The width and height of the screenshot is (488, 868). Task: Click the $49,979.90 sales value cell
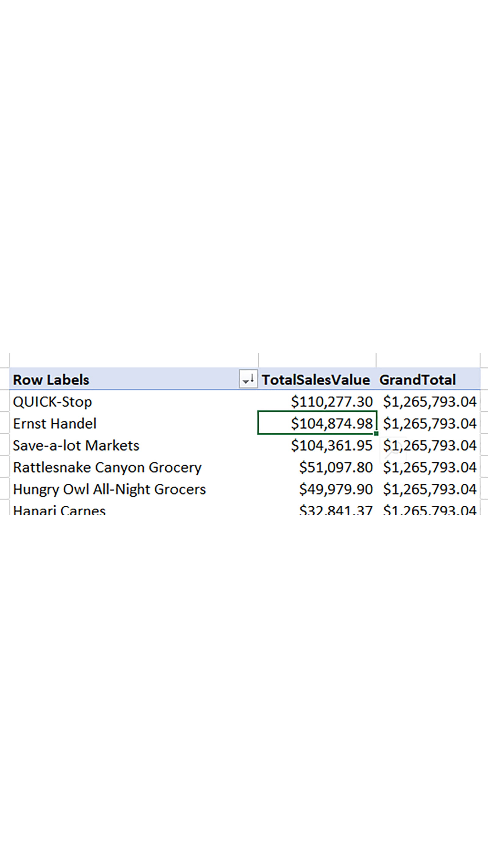pyautogui.click(x=335, y=489)
